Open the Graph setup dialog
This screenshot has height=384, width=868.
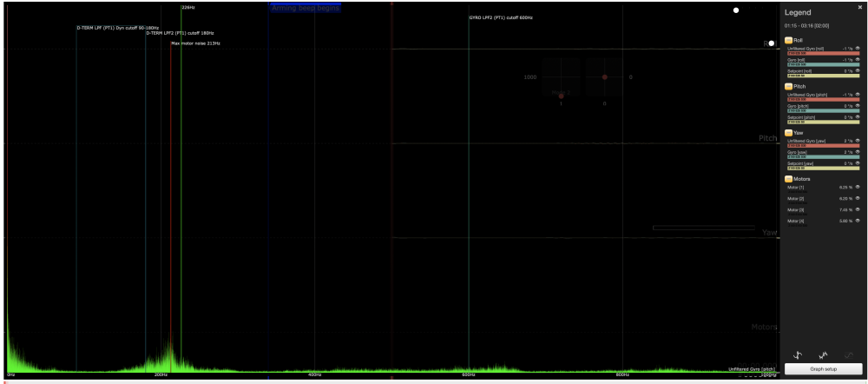coord(823,368)
